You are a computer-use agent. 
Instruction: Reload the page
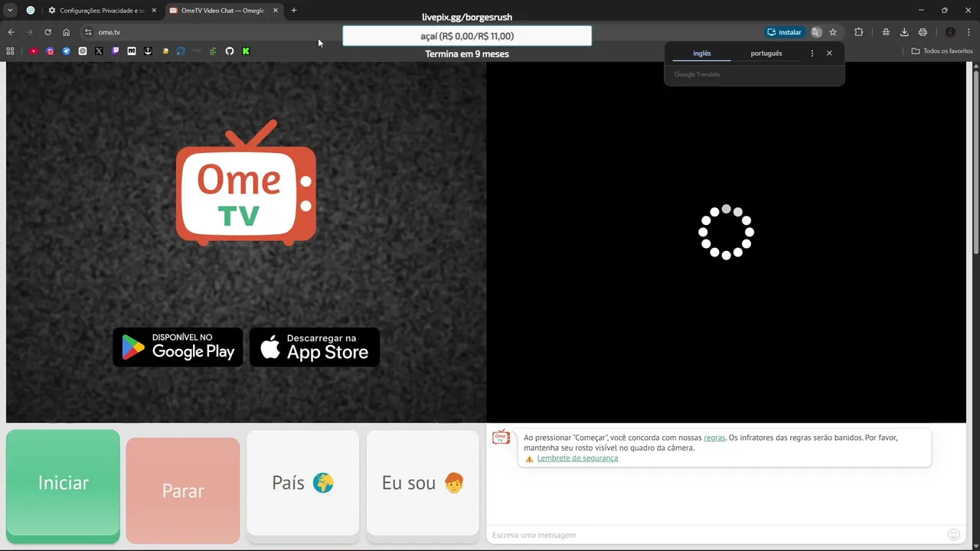coord(47,32)
